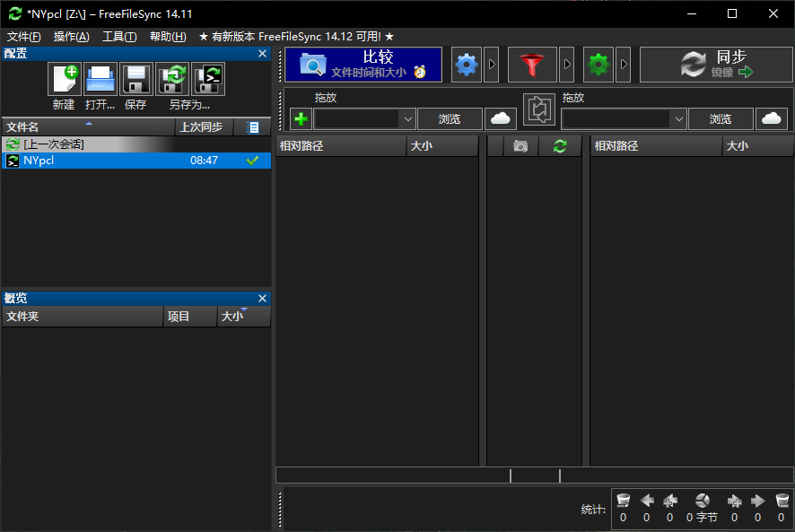Click the right-side 浏览 browse button
795x532 pixels.
point(721,119)
